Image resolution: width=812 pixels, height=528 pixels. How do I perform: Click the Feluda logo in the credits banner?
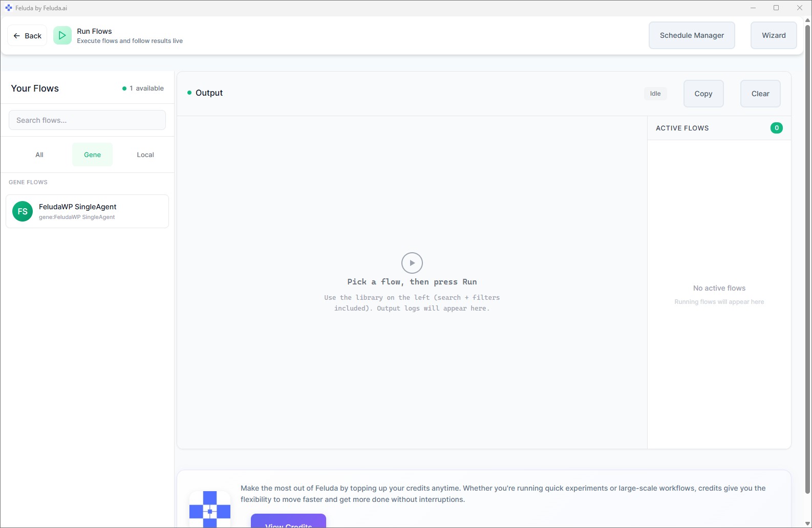[210, 509]
